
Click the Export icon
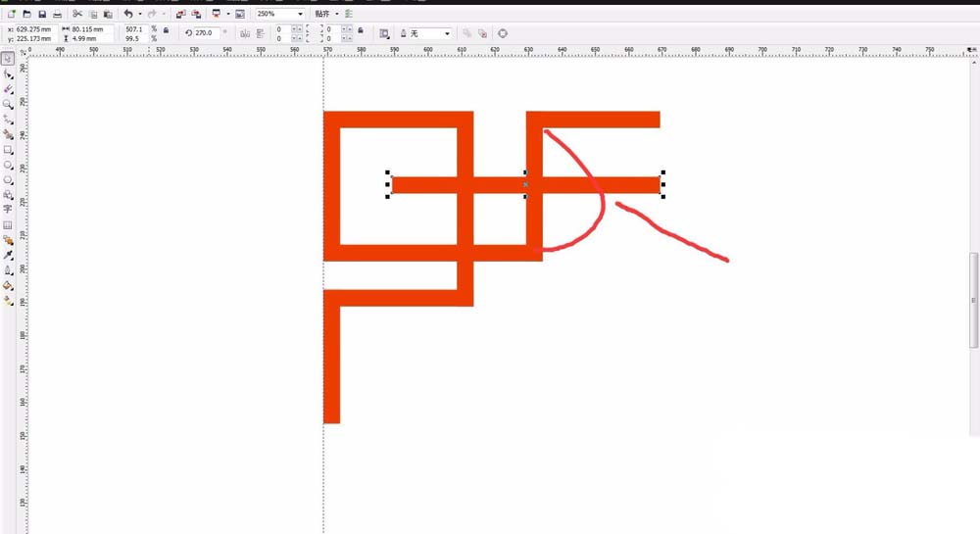coord(196,14)
